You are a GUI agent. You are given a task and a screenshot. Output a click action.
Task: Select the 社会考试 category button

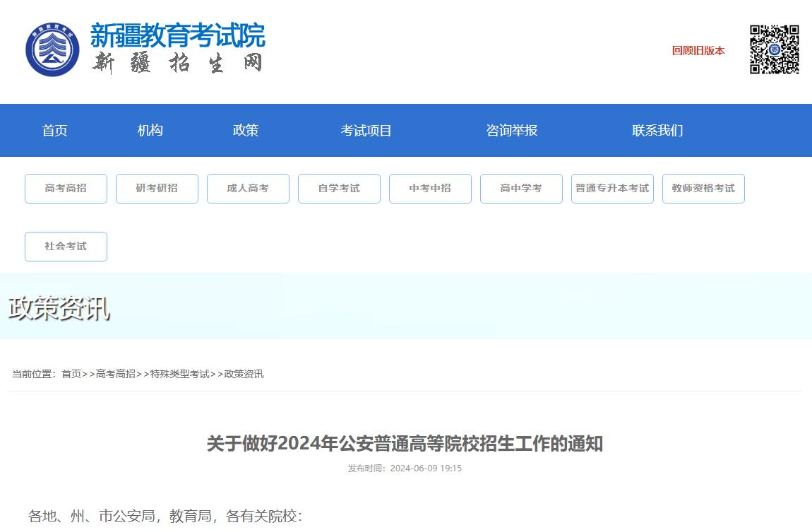tap(66, 246)
